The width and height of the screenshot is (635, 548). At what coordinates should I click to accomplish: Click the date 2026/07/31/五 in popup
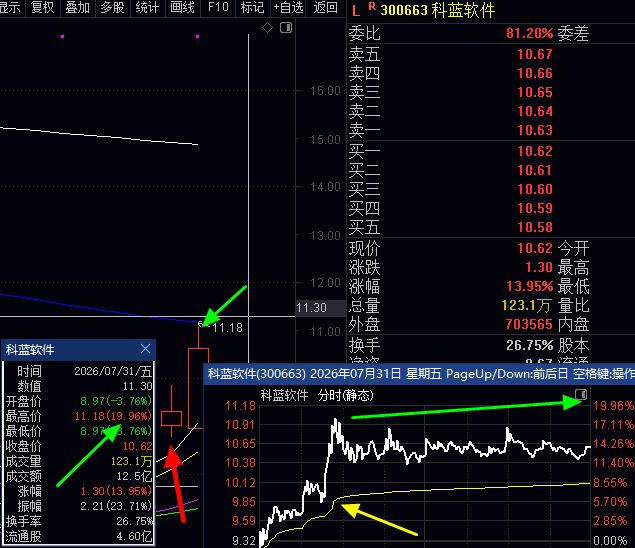point(113,371)
